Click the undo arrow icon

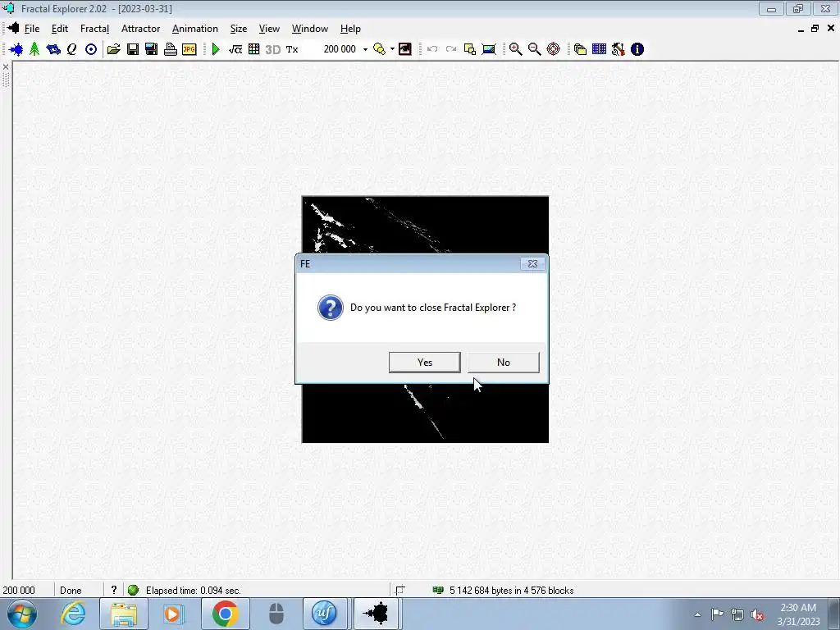pyautogui.click(x=432, y=49)
